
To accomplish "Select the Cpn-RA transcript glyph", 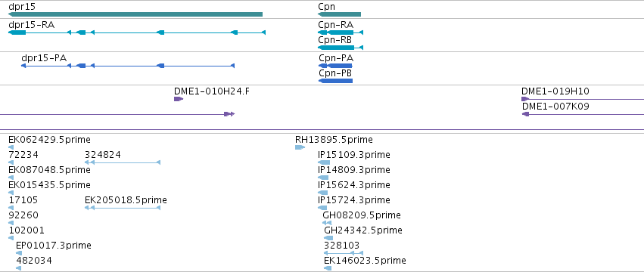I will [x=341, y=32].
